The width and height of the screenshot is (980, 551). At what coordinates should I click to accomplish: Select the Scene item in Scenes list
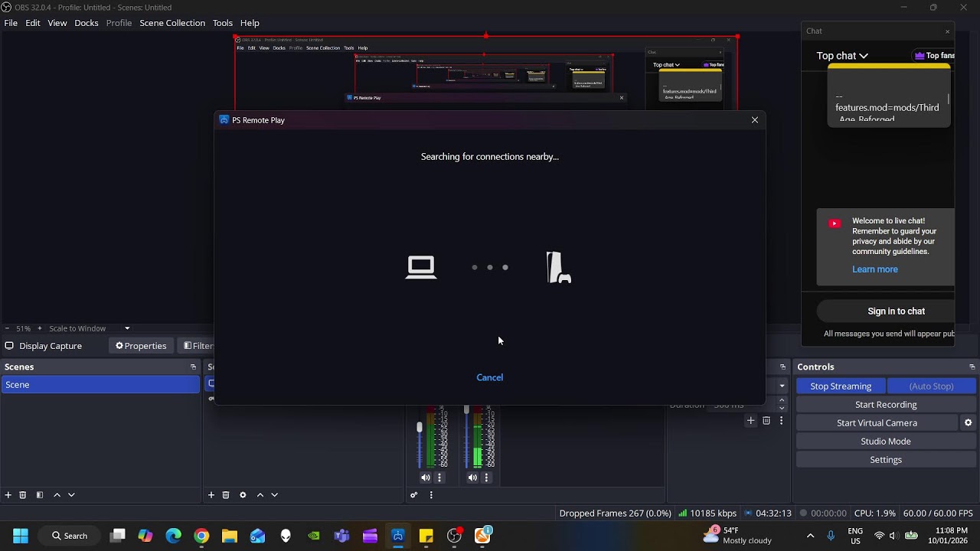click(100, 385)
